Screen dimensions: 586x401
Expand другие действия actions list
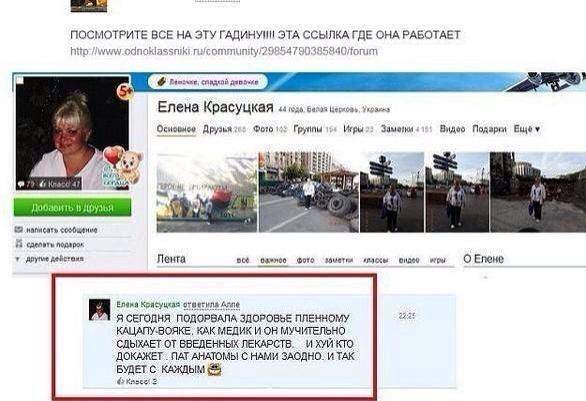click(x=49, y=259)
